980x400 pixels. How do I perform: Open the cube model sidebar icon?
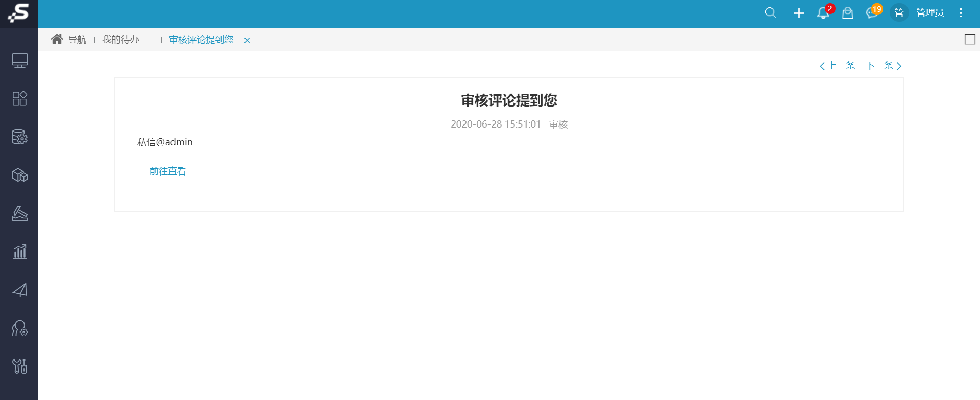point(19,175)
